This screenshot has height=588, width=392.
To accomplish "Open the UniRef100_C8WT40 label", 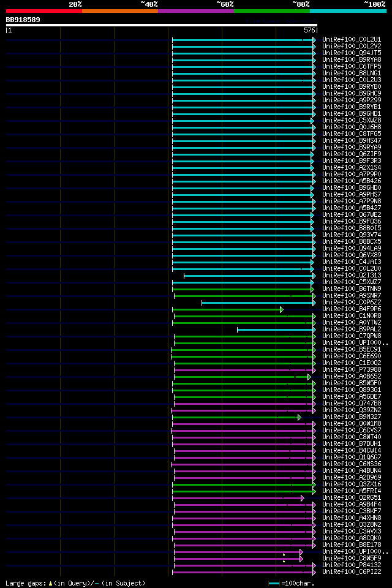I will point(352,437).
